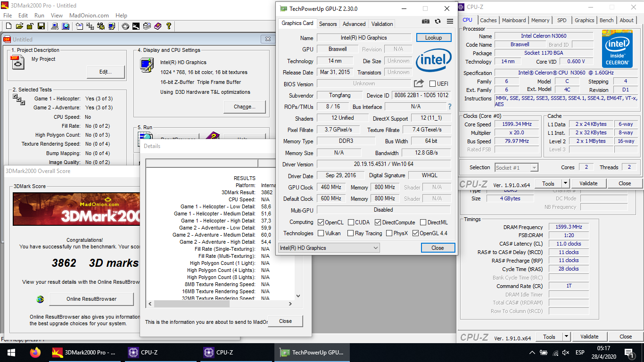The image size is (644, 362).
Task: Expand Tools arrow in lower CPU-Z window
Action: (567, 337)
